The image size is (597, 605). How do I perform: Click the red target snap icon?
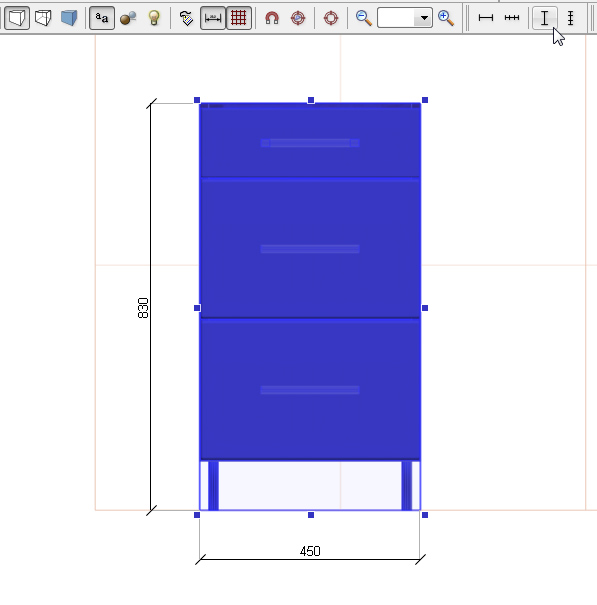[298, 18]
